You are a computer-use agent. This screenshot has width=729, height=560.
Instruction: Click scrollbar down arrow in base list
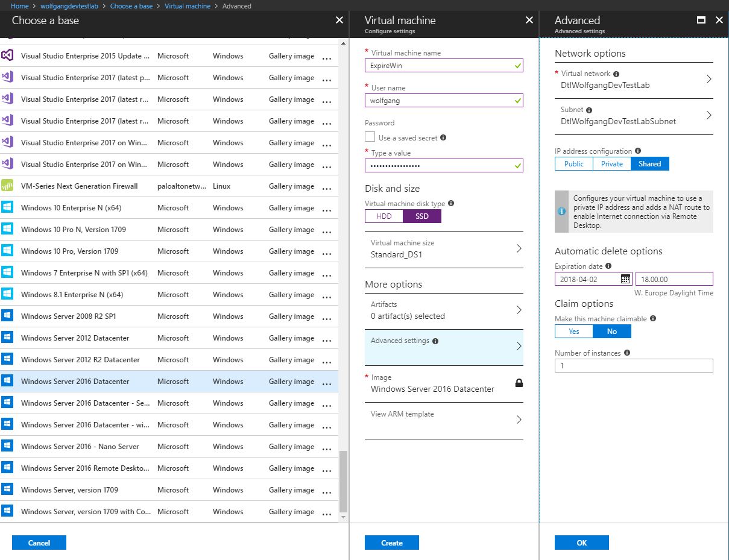point(344,517)
